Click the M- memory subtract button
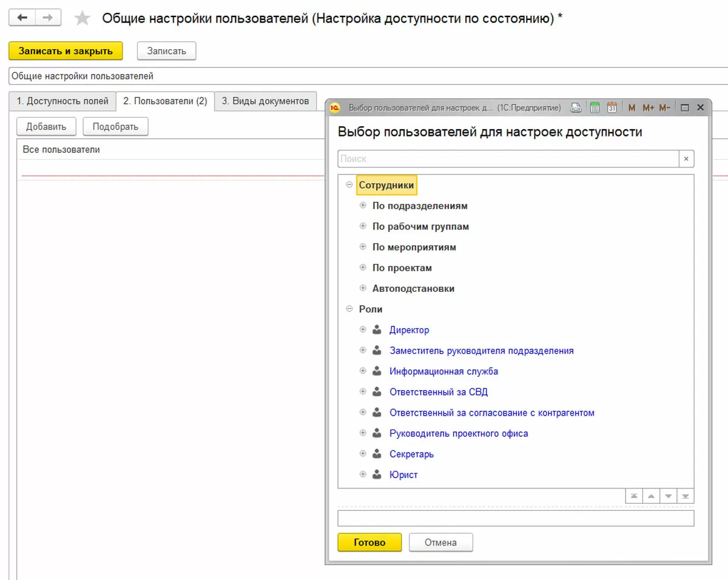 pyautogui.click(x=664, y=107)
